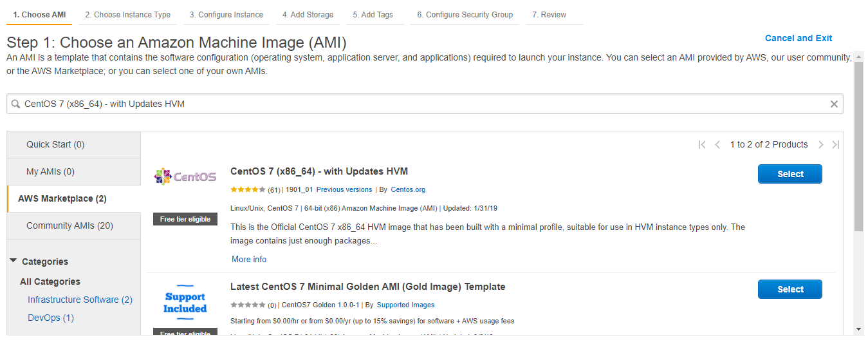Open the More info link

(249, 259)
